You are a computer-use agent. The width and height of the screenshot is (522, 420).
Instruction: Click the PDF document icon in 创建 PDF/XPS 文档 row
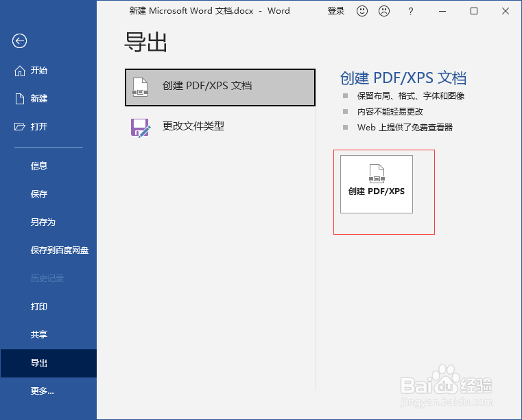coord(140,87)
